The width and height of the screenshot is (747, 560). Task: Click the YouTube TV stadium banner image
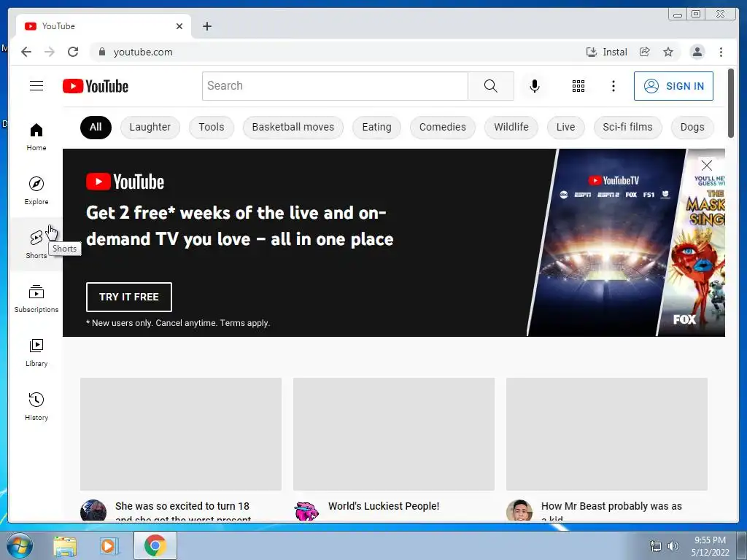608,242
